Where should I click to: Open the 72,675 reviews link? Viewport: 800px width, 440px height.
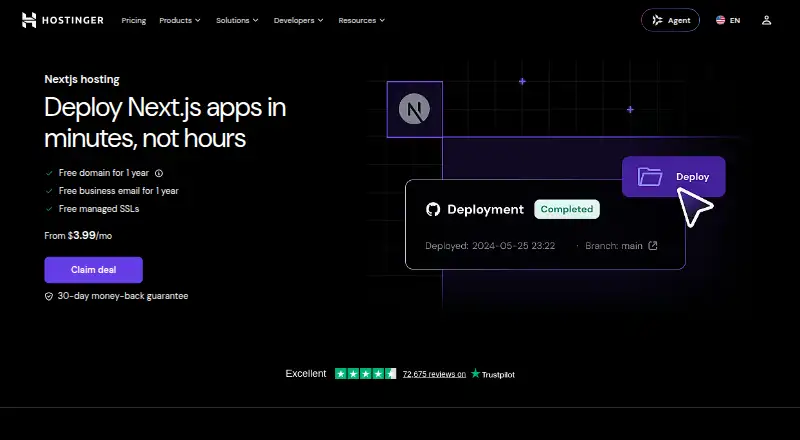434,374
